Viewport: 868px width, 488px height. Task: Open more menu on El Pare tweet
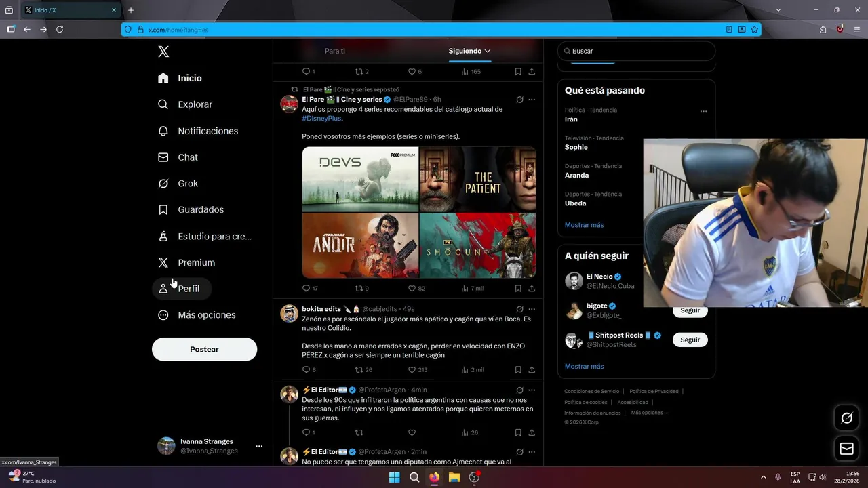(x=532, y=100)
